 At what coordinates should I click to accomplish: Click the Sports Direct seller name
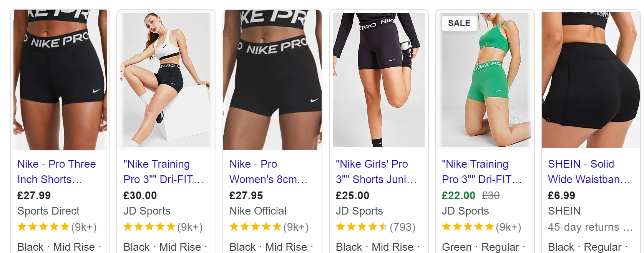pos(48,211)
